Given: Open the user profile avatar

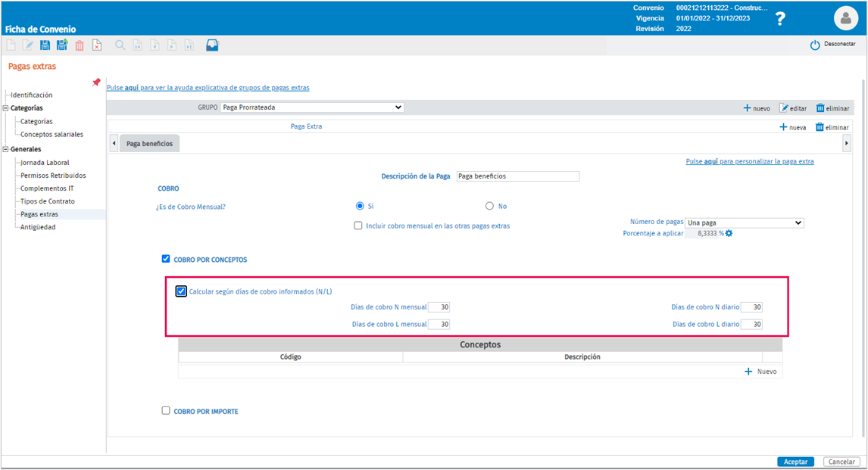Looking at the screenshot, I should (x=845, y=18).
